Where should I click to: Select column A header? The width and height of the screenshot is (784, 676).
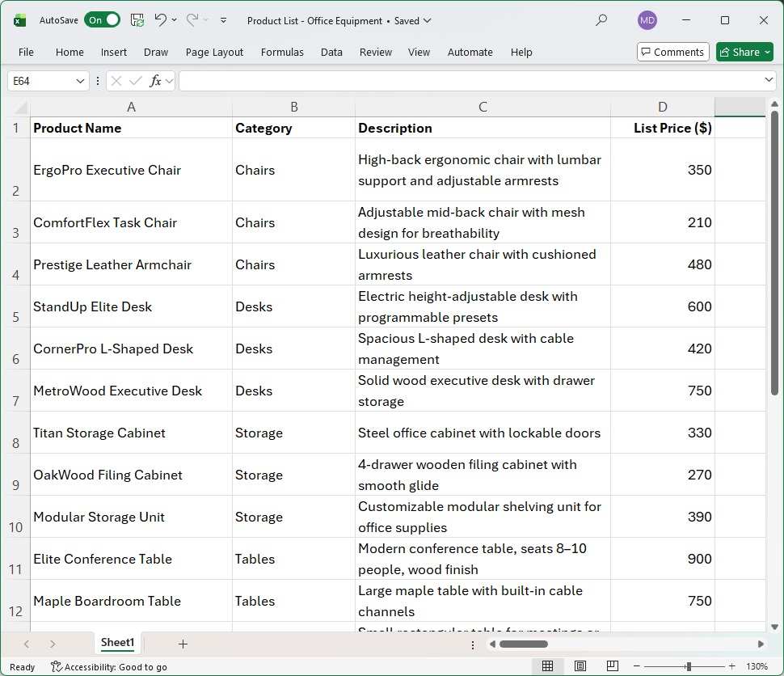pyautogui.click(x=131, y=107)
